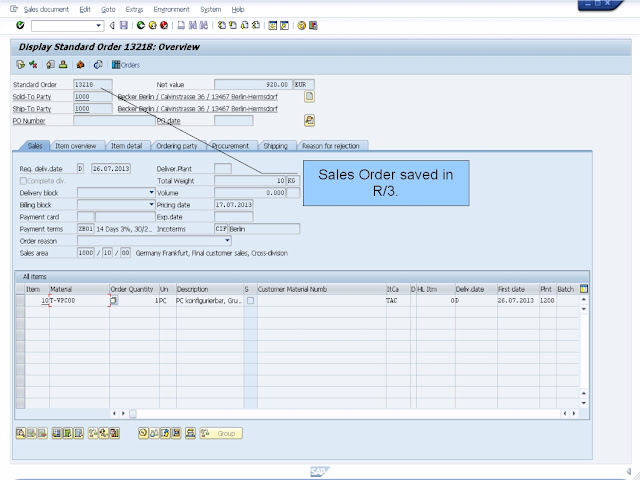Click table scroll up arrow beside item 10
This screenshot has height=480, width=640.
click(584, 299)
